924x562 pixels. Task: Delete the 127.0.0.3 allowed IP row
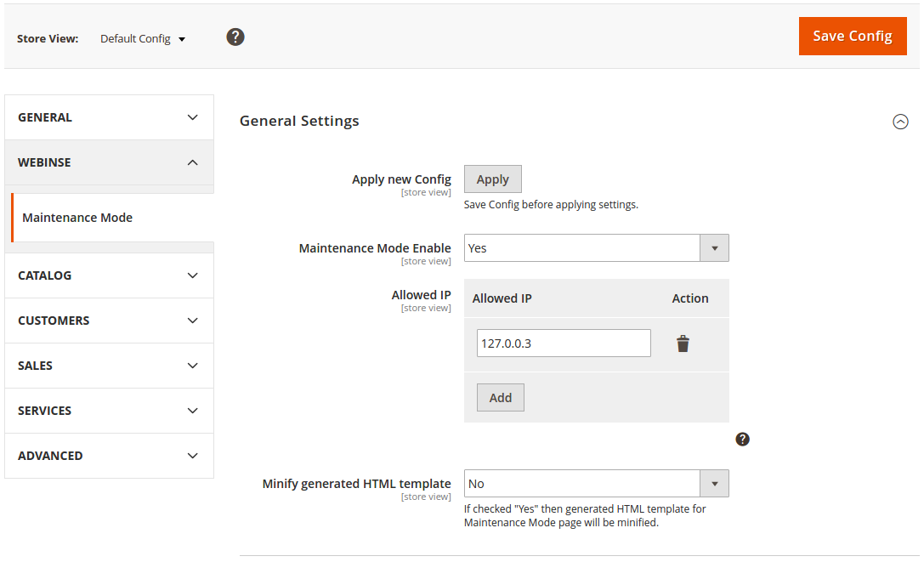(683, 343)
